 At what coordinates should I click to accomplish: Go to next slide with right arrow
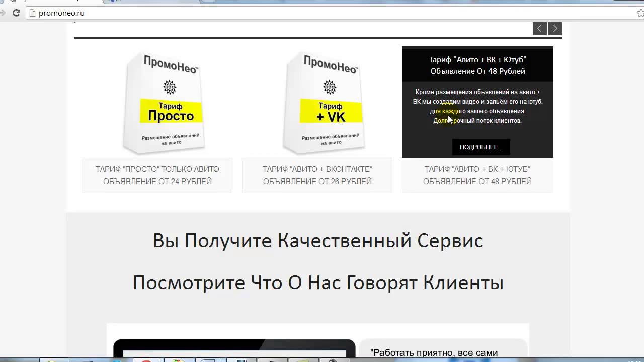(555, 29)
